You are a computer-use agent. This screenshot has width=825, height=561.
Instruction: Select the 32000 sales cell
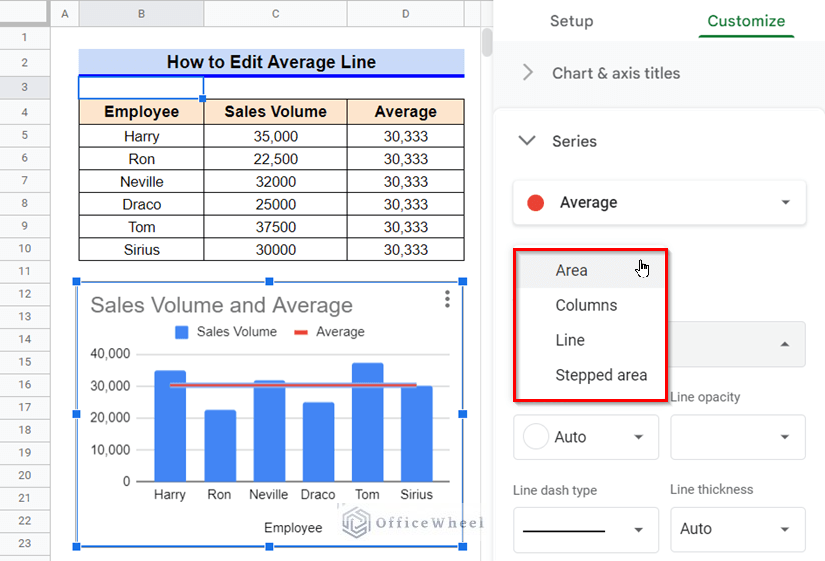tap(275, 182)
